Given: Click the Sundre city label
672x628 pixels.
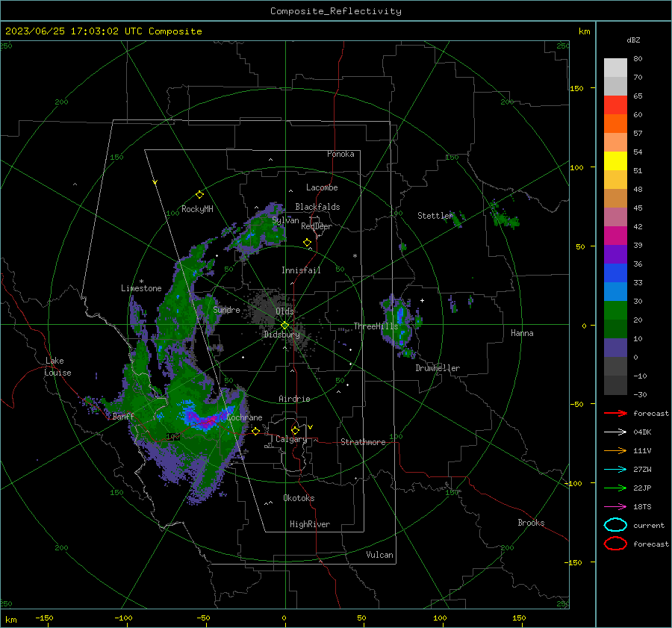Looking at the screenshot, I should click(226, 309).
